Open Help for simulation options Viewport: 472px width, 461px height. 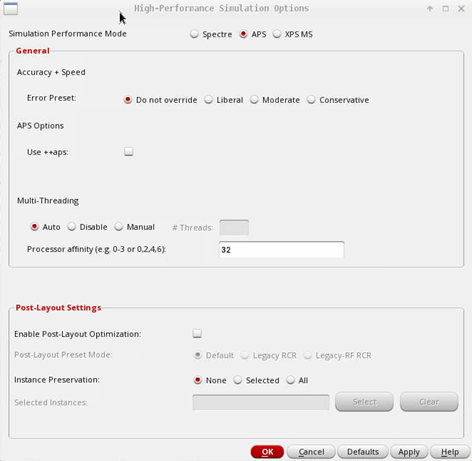tap(450, 452)
